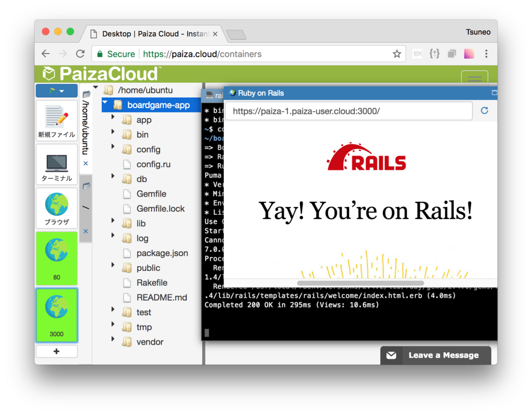Open the ターミナル terminal icon

[57, 165]
